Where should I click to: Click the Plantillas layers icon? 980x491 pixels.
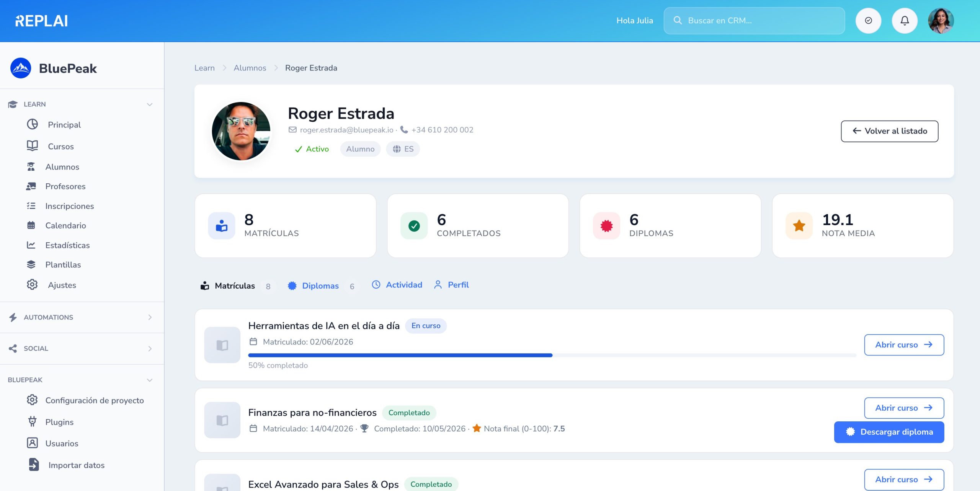31,264
